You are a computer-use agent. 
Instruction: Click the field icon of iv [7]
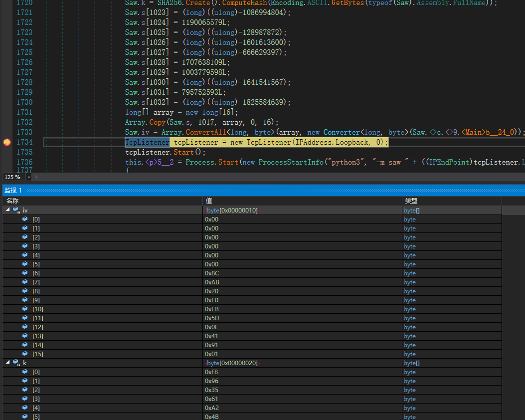pos(25,282)
